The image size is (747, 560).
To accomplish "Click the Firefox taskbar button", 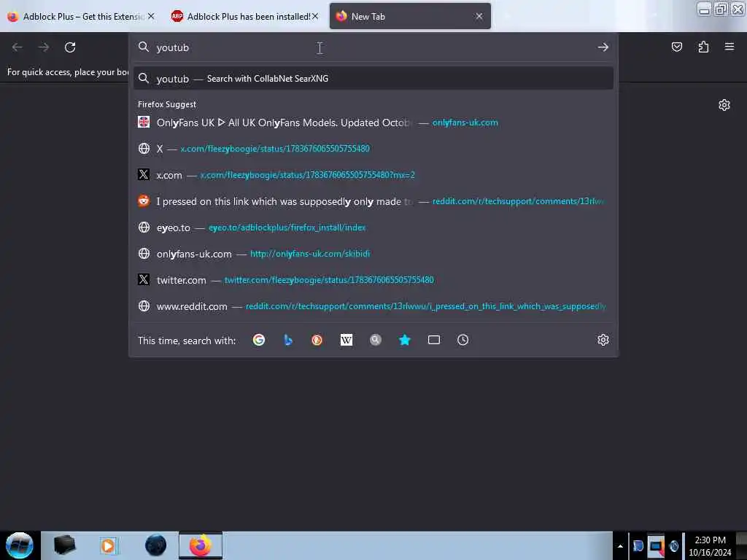I will (x=200, y=545).
